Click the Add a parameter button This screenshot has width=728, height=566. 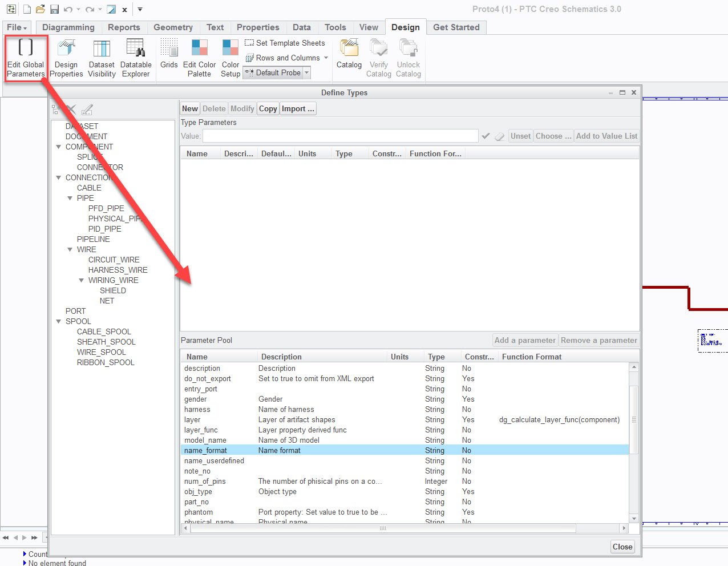coord(525,340)
